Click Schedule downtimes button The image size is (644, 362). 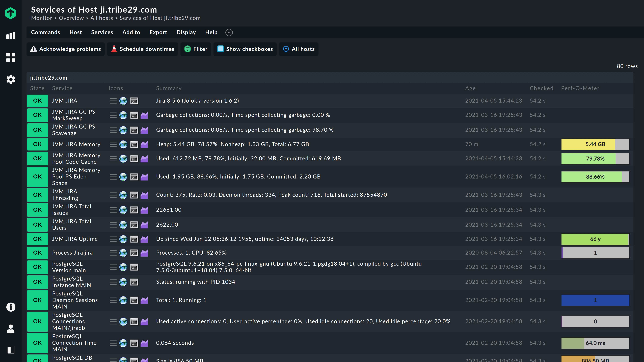(x=143, y=49)
